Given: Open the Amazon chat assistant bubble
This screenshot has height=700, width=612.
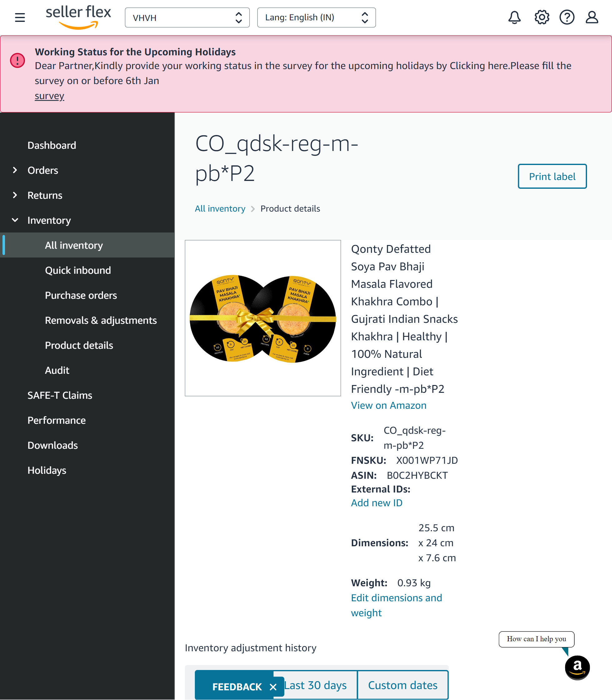Looking at the screenshot, I should click(577, 667).
